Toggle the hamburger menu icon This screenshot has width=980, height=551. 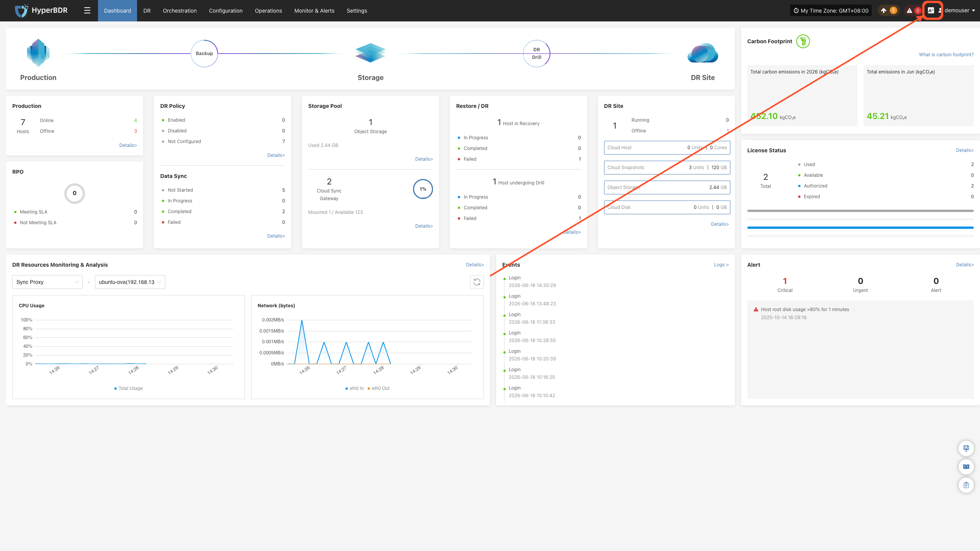click(x=87, y=11)
